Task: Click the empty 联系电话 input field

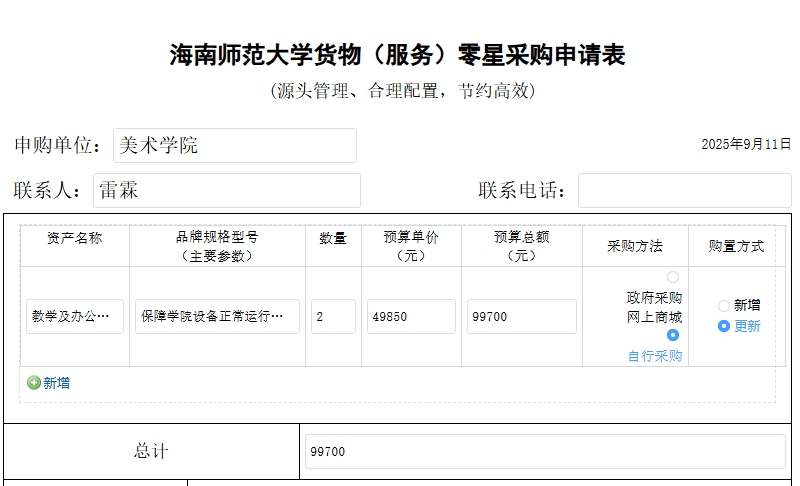Action: [684, 190]
